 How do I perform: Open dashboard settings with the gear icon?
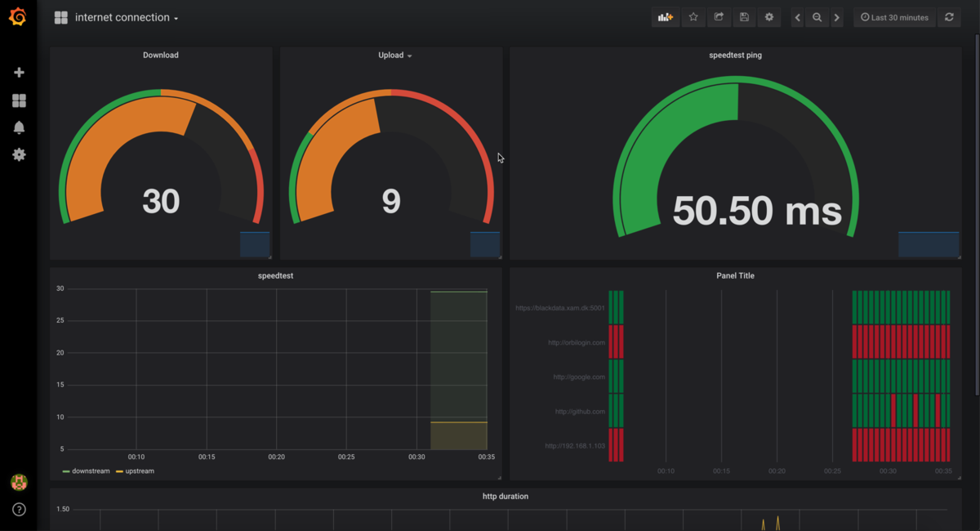pos(768,16)
